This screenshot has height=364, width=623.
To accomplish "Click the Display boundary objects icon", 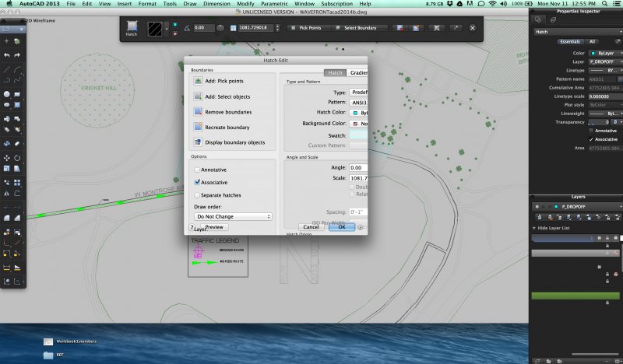I will pos(199,142).
